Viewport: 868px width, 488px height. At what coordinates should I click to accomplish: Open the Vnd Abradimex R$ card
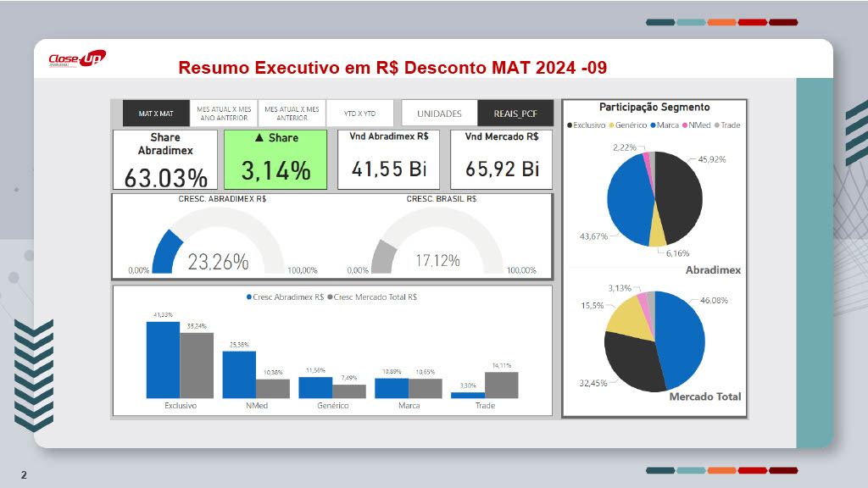(388, 160)
